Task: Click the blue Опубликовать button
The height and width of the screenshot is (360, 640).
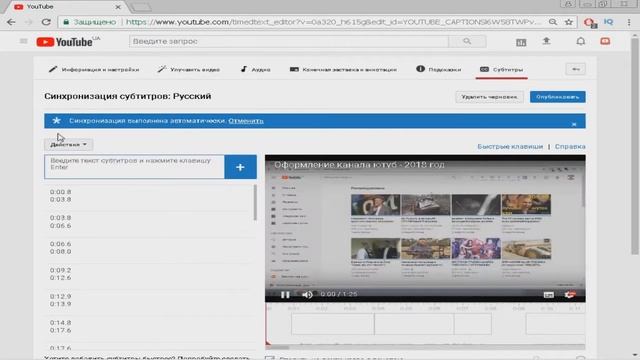Action: click(x=558, y=97)
